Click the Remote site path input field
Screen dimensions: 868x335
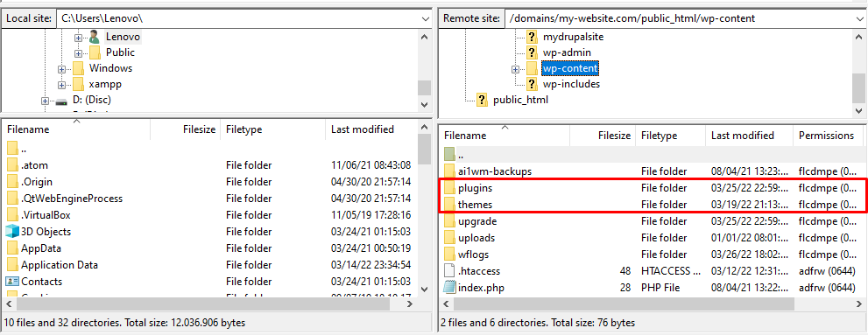(x=678, y=18)
